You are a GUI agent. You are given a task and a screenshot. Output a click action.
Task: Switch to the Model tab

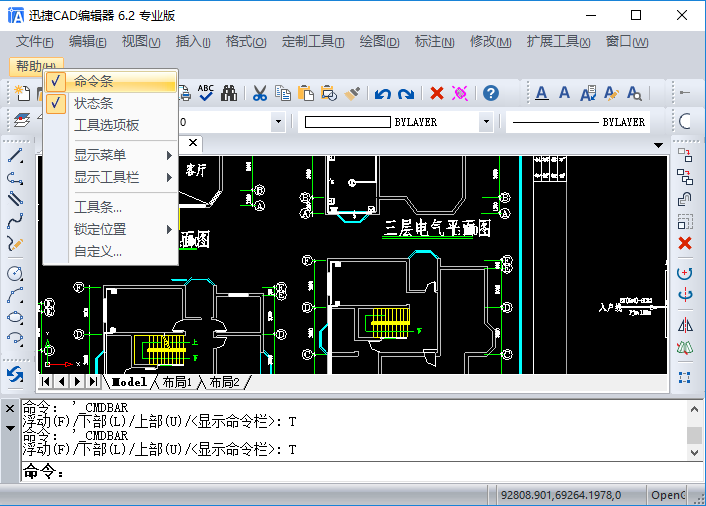coord(129,382)
